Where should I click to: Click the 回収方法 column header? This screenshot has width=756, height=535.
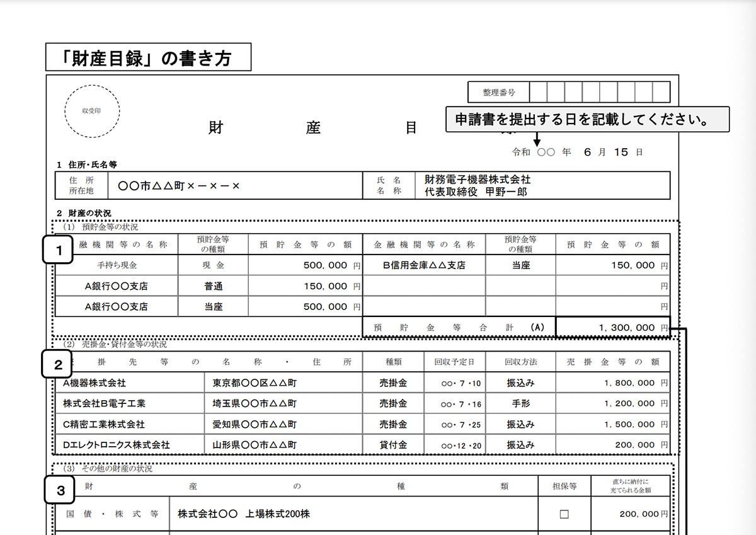(x=520, y=362)
